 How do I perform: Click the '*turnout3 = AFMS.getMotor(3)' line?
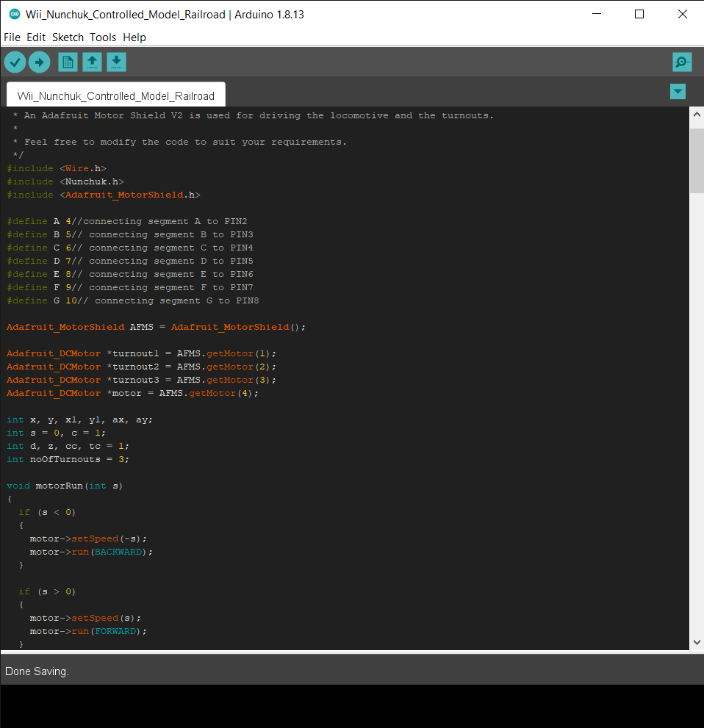point(141,380)
